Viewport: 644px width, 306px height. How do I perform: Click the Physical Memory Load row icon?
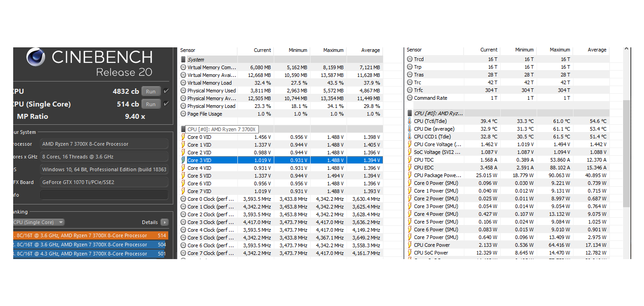pyautogui.click(x=183, y=106)
